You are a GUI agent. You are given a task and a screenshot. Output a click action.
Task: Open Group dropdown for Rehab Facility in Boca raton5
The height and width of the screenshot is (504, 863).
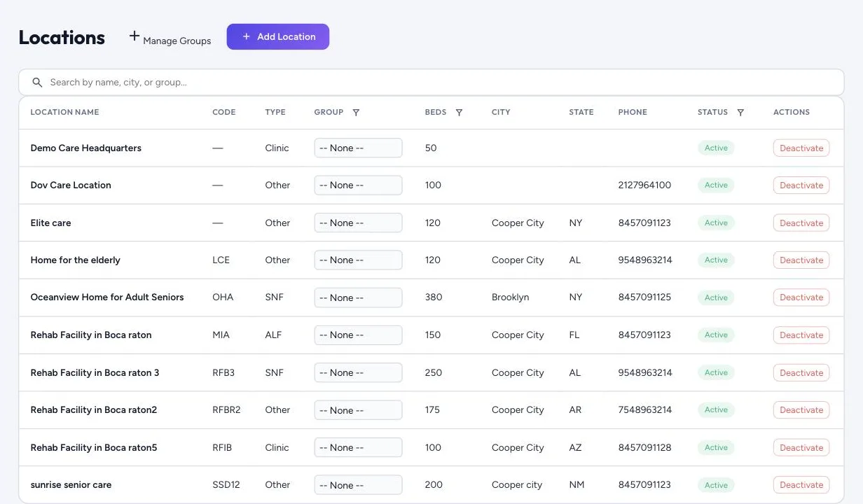click(358, 447)
